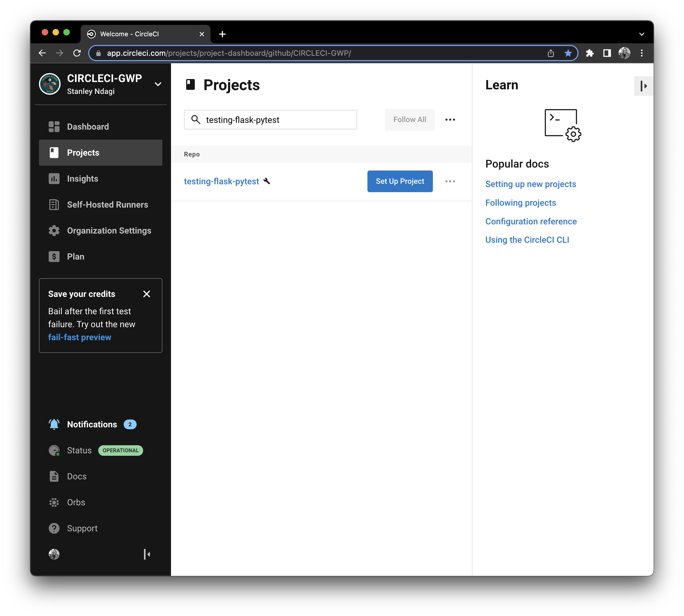Collapse the left sidebar panel
This screenshot has height=616, width=684.
(x=147, y=554)
